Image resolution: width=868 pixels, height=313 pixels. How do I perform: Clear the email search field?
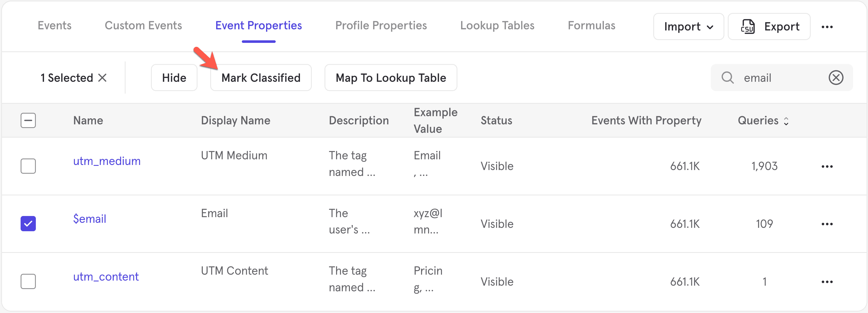point(836,78)
